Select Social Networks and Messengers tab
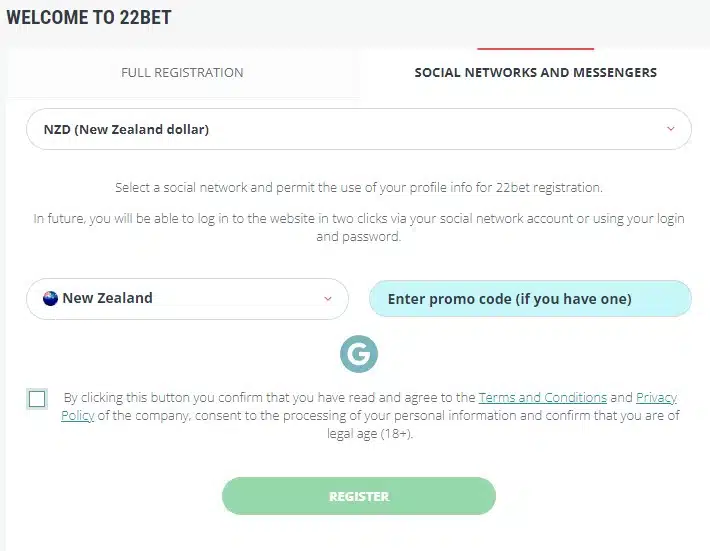The image size is (710, 551). [x=536, y=72]
